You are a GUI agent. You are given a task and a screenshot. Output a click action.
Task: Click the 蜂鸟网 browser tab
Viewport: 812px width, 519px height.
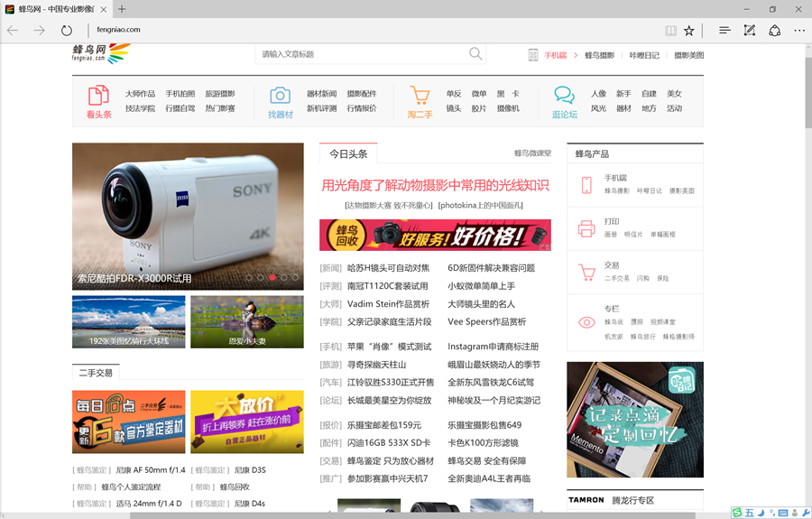coord(56,9)
